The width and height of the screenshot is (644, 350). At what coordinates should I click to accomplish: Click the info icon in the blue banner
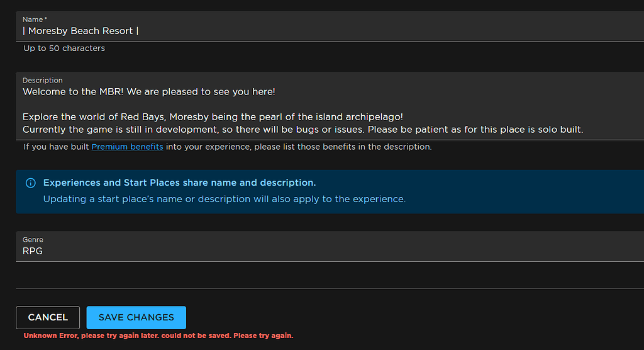click(x=31, y=183)
